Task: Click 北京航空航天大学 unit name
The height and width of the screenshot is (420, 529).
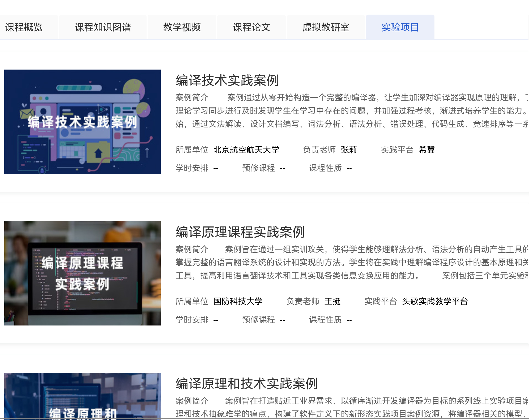Action: point(246,150)
